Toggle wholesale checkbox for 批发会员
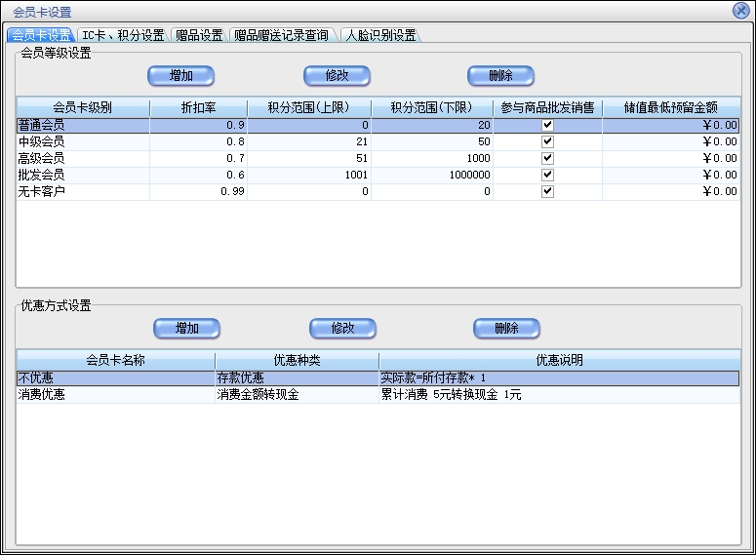The height and width of the screenshot is (555, 756). [x=547, y=175]
